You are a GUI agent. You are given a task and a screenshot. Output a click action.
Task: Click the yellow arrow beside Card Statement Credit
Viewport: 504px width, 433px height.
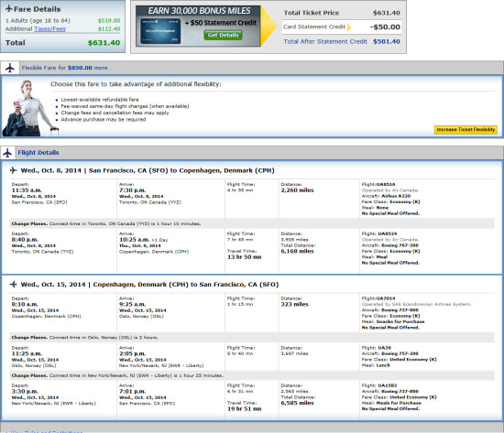(x=349, y=27)
